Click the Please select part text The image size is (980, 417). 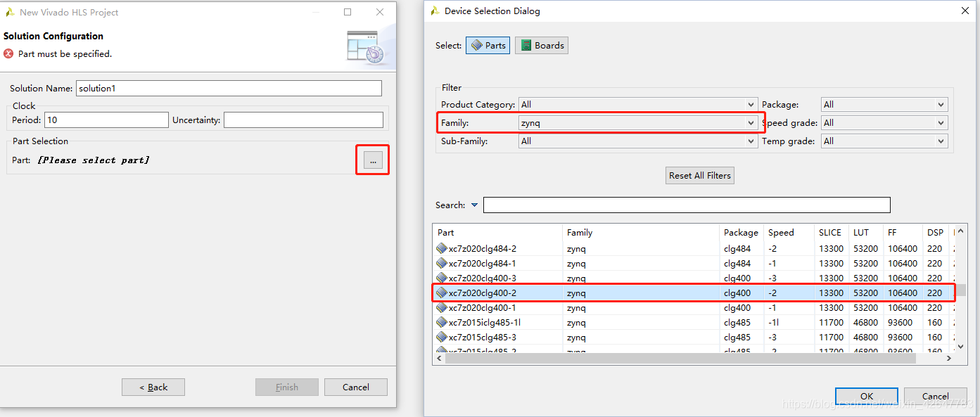pos(94,160)
